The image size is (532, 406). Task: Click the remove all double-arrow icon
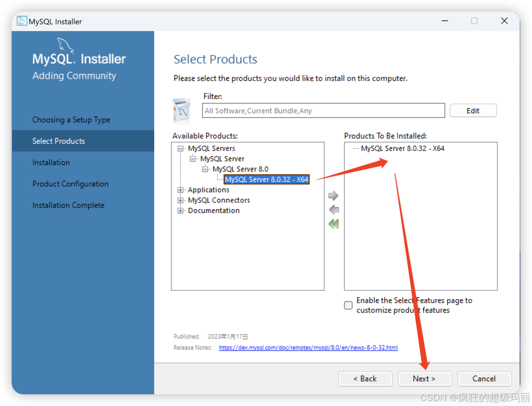(x=333, y=224)
